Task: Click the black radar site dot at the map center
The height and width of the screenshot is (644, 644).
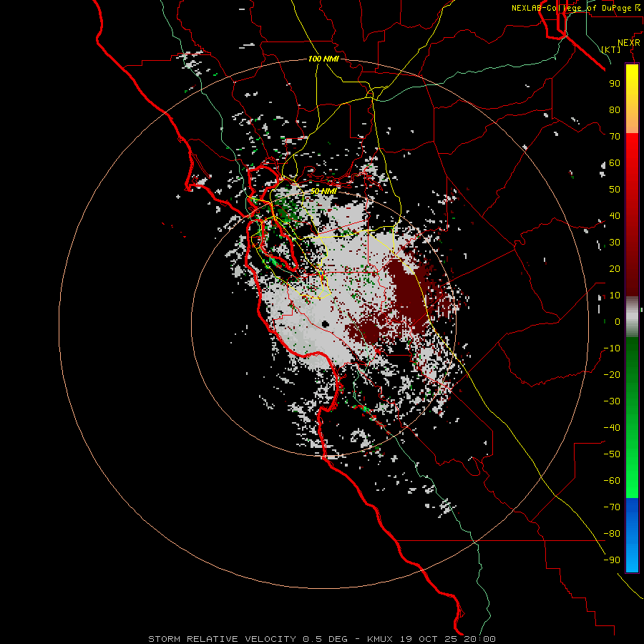Action: coord(326,324)
